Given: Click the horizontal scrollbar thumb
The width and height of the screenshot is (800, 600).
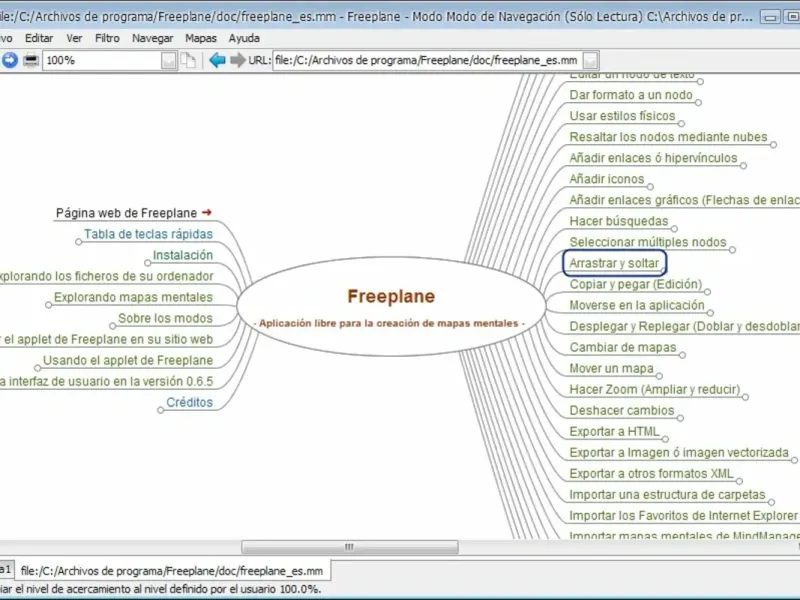Looking at the screenshot, I should coord(349,547).
